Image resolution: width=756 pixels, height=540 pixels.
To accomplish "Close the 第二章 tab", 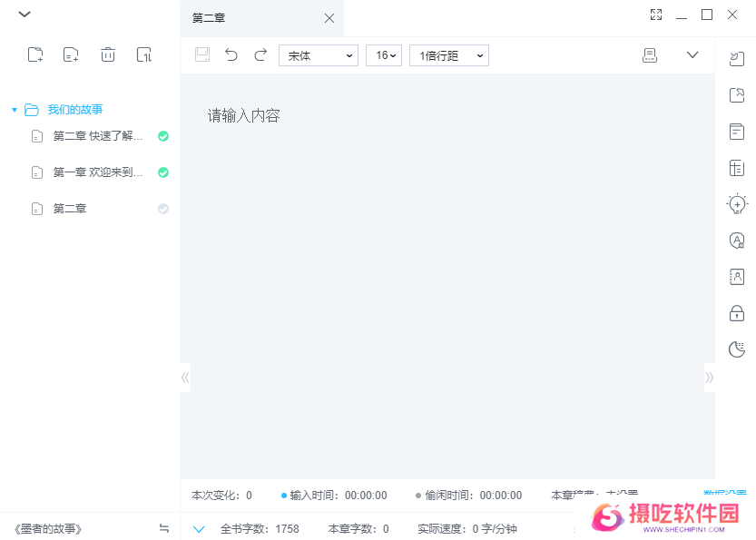I will (329, 18).
